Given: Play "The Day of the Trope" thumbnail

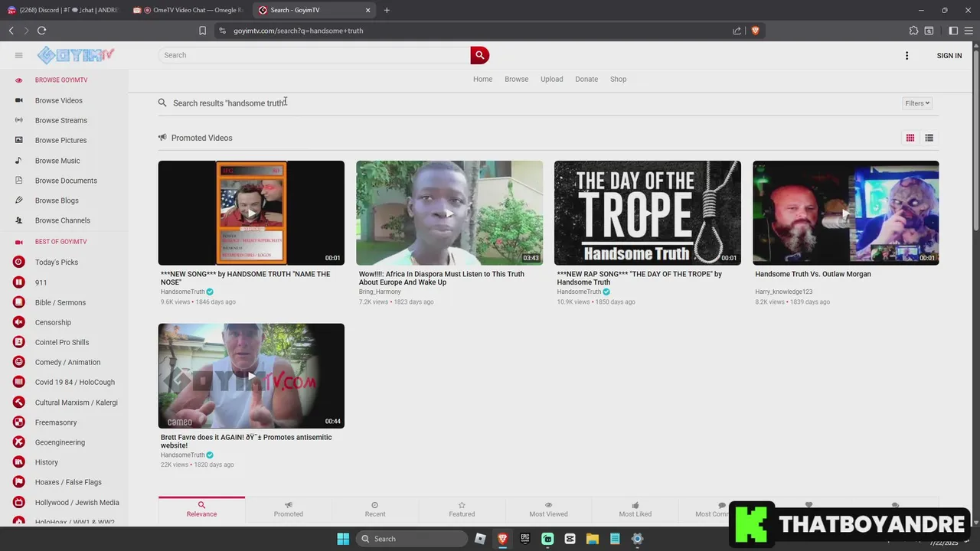Looking at the screenshot, I should pyautogui.click(x=648, y=213).
